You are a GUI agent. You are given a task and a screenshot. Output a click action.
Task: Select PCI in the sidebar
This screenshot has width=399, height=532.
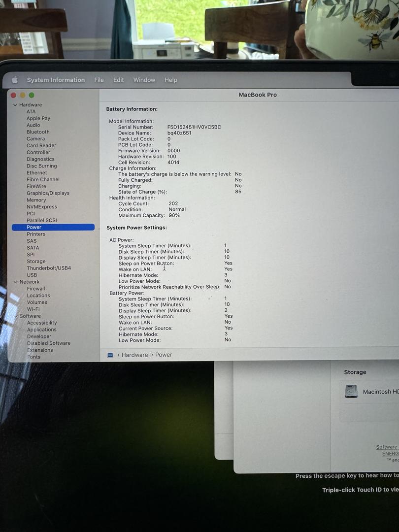click(31, 214)
